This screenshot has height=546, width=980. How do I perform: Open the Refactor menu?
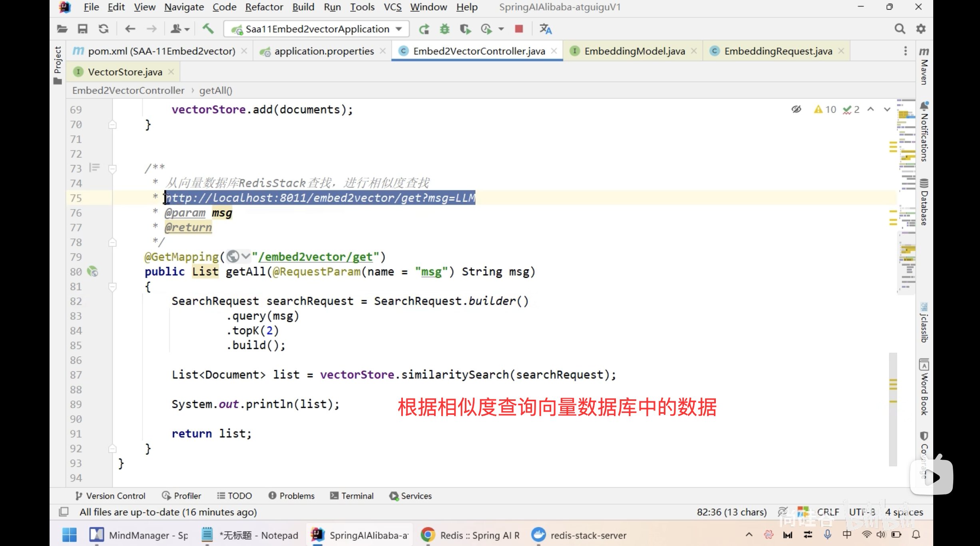(x=264, y=7)
